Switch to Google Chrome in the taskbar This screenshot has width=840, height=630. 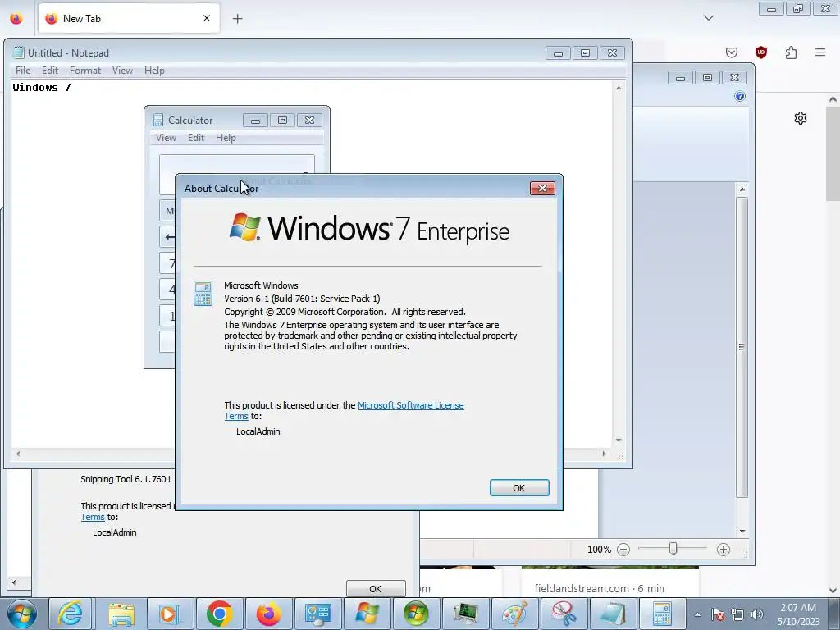click(219, 614)
